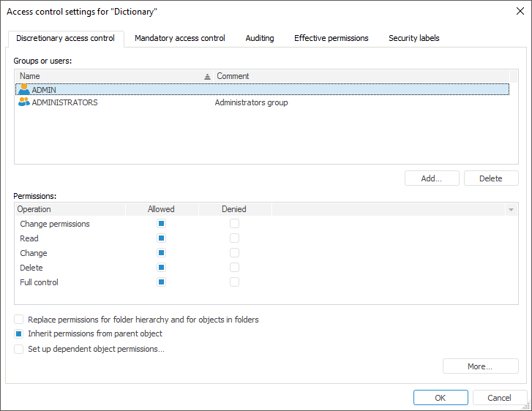Disable Inherit permissions from parent object
The width and height of the screenshot is (532, 411).
pyautogui.click(x=19, y=334)
